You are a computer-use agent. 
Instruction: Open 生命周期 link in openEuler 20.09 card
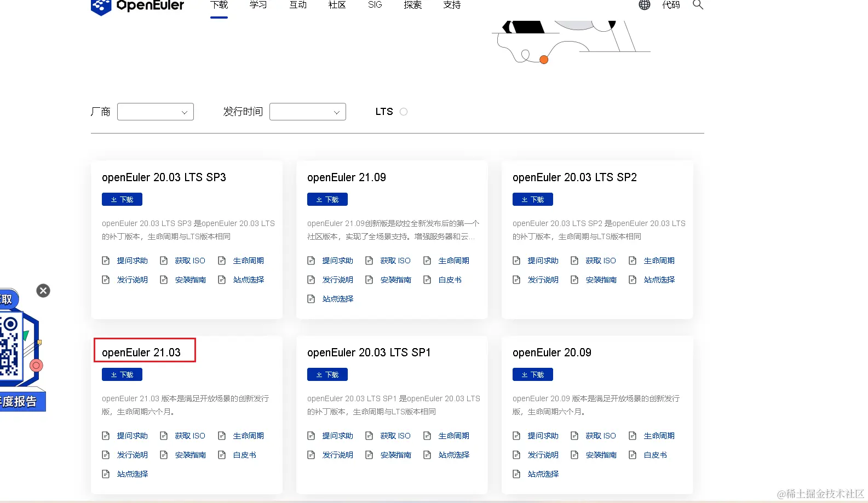tap(659, 436)
